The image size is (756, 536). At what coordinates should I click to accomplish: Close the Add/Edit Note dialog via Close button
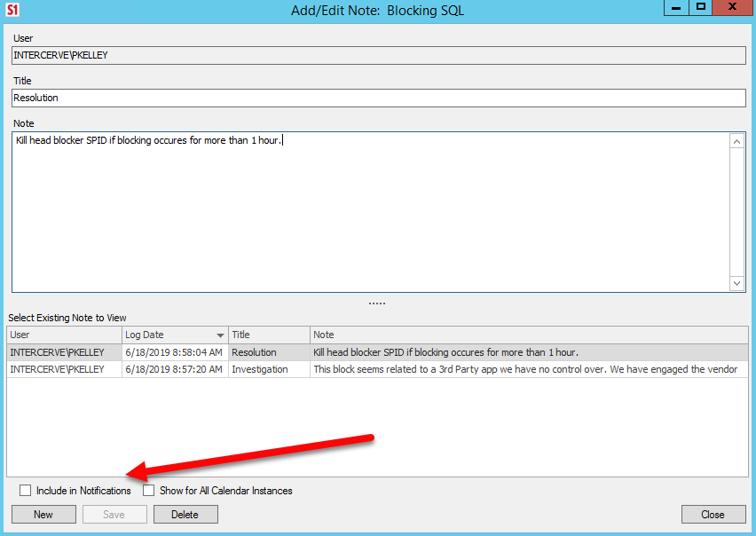point(713,515)
